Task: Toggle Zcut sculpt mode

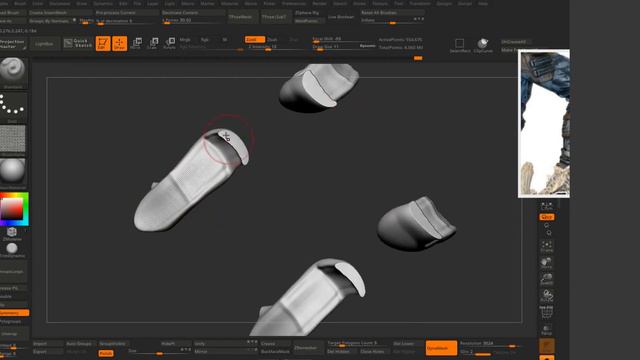Action: point(294,40)
